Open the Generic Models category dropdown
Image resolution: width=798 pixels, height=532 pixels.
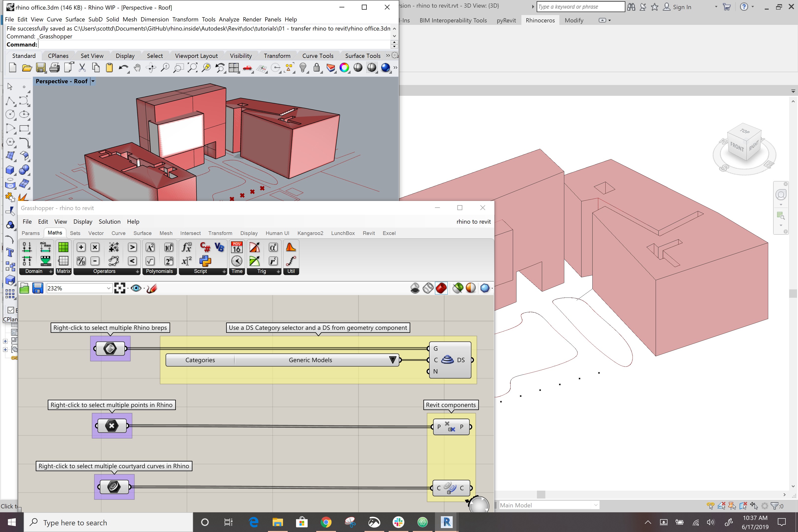click(393, 360)
